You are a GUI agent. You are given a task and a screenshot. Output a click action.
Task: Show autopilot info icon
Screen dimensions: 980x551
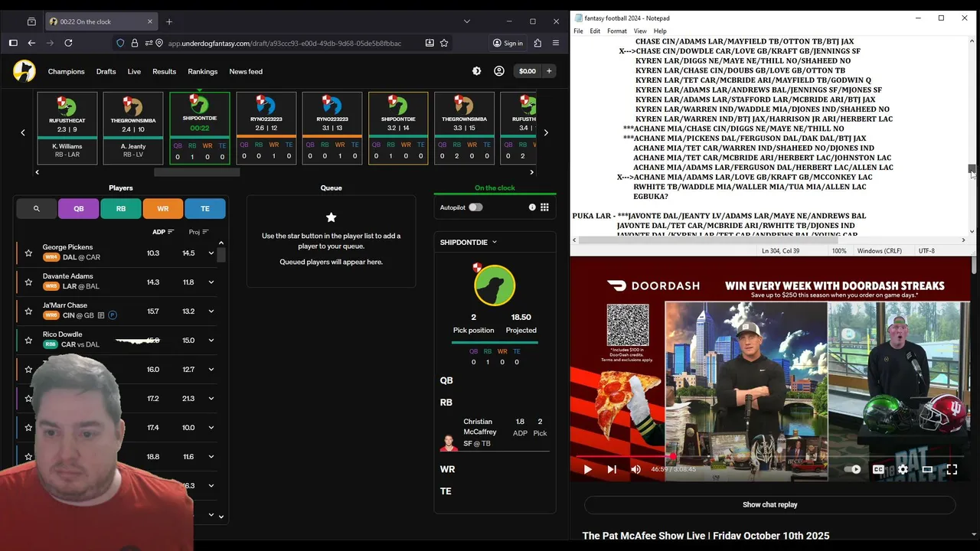(532, 207)
